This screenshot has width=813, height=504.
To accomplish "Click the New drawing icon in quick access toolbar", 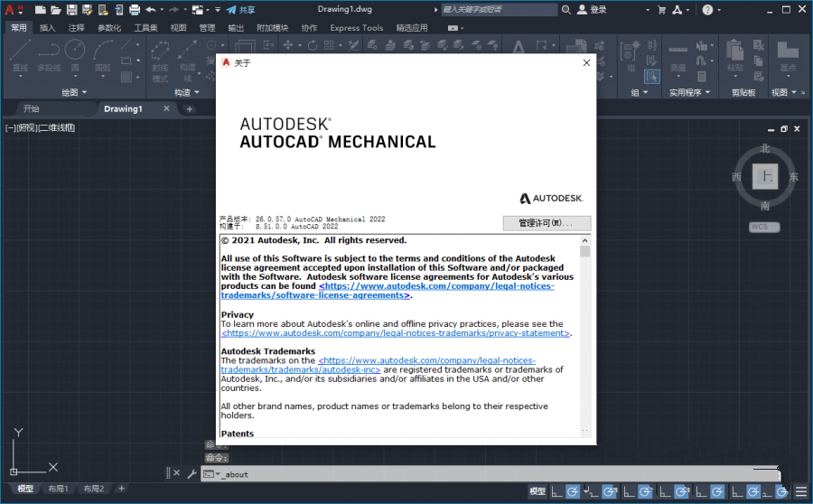I will coord(41,9).
